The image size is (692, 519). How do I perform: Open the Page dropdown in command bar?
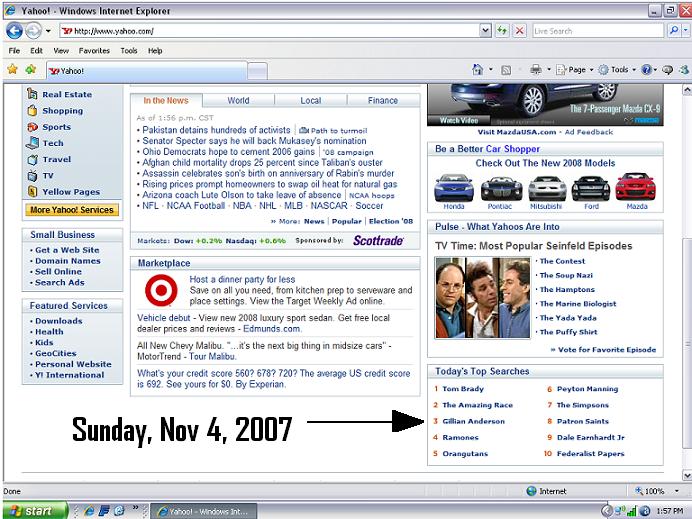click(x=574, y=70)
